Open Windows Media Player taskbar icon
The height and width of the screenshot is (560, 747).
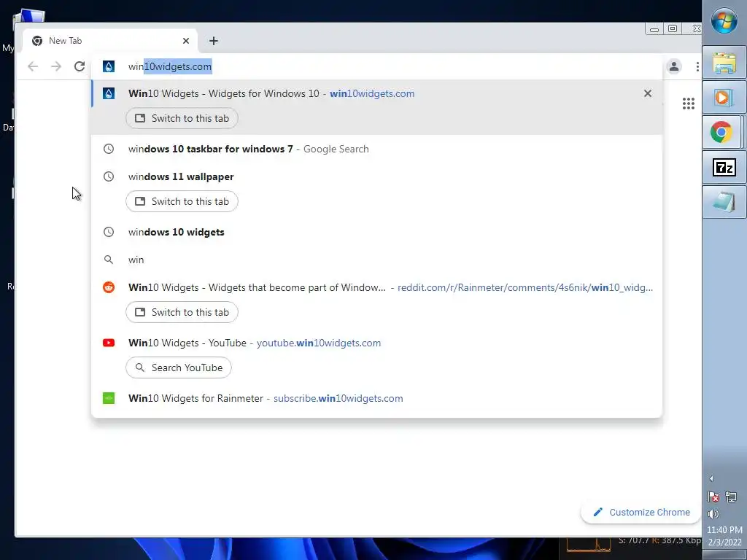pyautogui.click(x=724, y=97)
